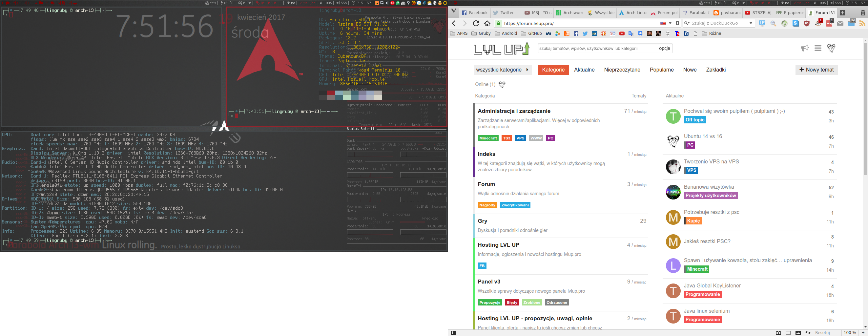This screenshot has height=336, width=868.
Task: Go to the browser home page
Action: [487, 23]
